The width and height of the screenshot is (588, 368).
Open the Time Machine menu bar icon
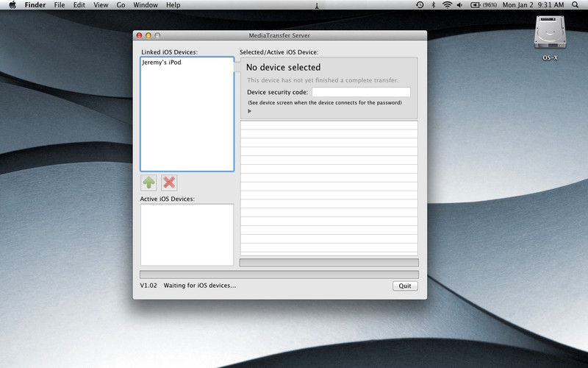(x=420, y=5)
